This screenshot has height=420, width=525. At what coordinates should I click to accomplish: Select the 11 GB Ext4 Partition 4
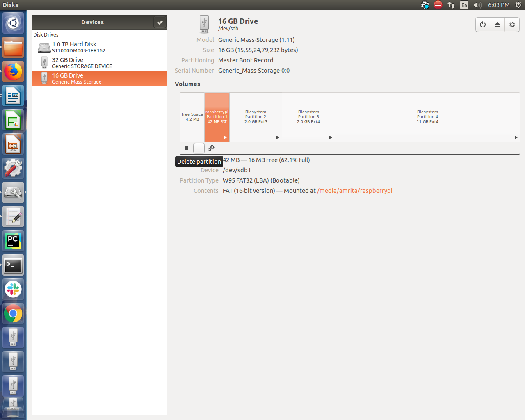pyautogui.click(x=427, y=117)
